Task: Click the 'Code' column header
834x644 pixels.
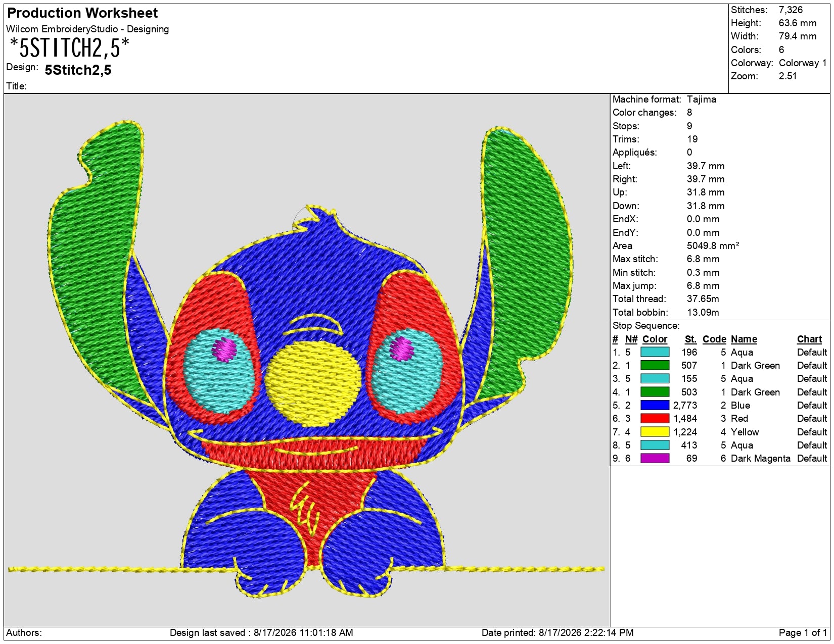Action: click(x=714, y=339)
